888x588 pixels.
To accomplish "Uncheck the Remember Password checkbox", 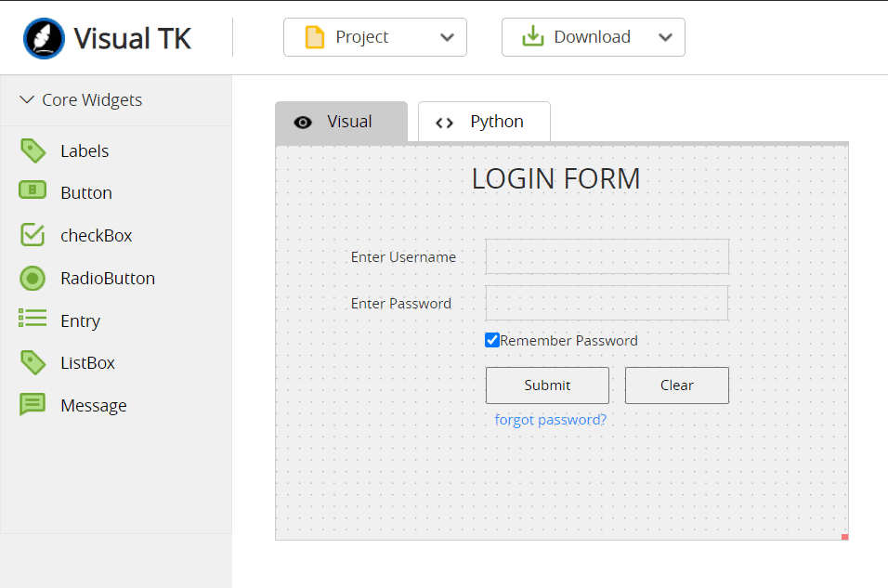I will click(491, 340).
